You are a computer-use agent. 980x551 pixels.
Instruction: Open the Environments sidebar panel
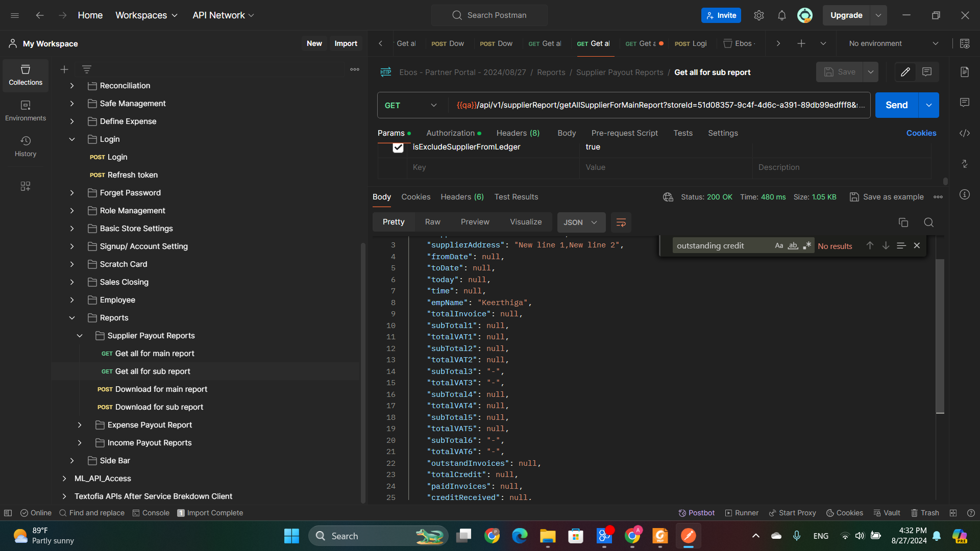26,111
